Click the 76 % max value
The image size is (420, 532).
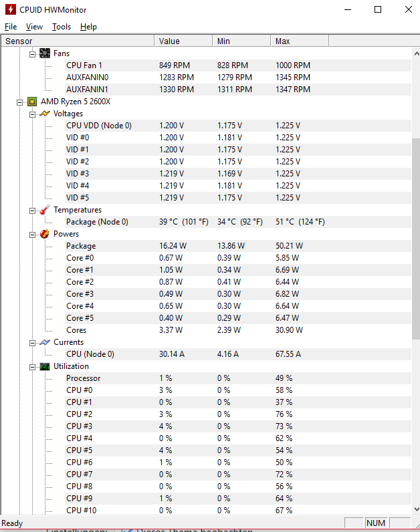pos(284,414)
